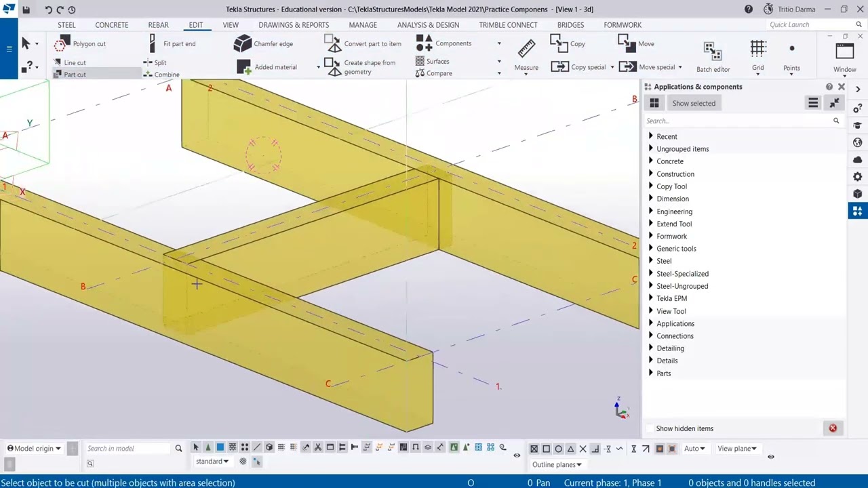Toggle the square snap switch in snapping toolbar
Image resolution: width=868 pixels, height=488 pixels.
(546, 449)
